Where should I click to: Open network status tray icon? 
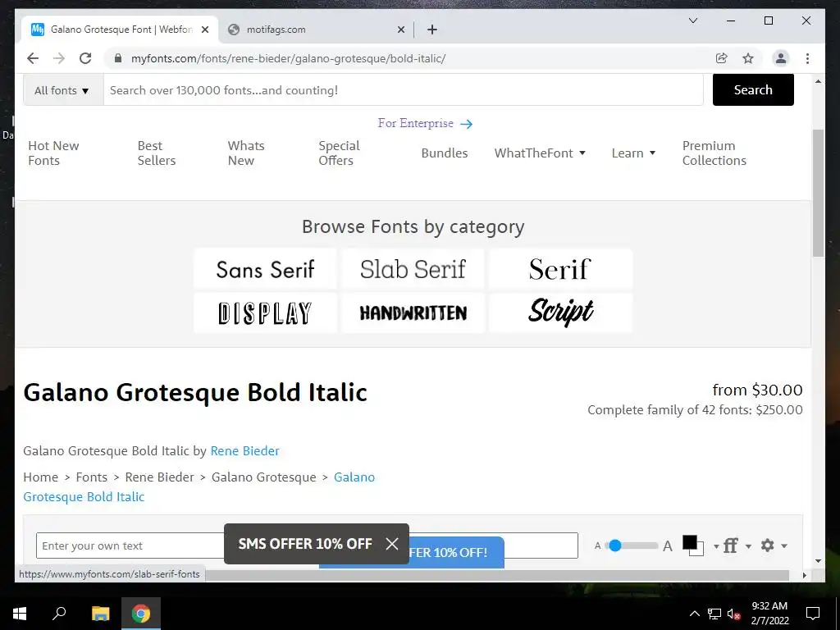click(714, 614)
